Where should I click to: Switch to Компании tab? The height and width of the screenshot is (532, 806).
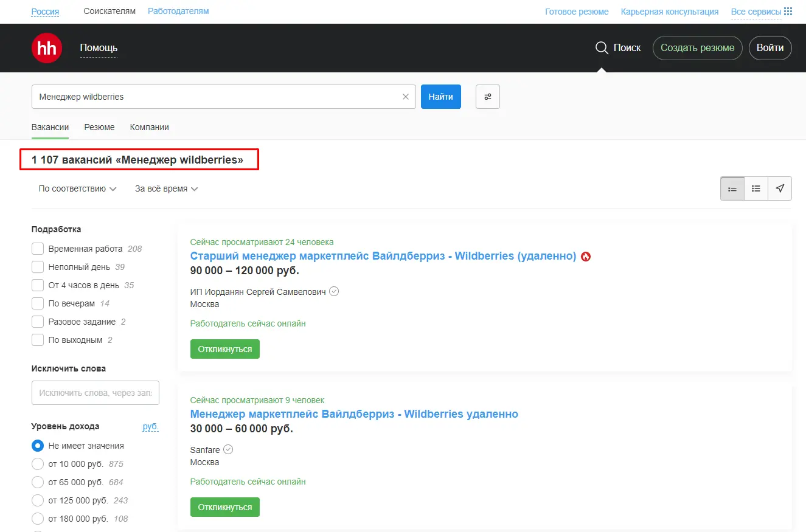coord(150,127)
